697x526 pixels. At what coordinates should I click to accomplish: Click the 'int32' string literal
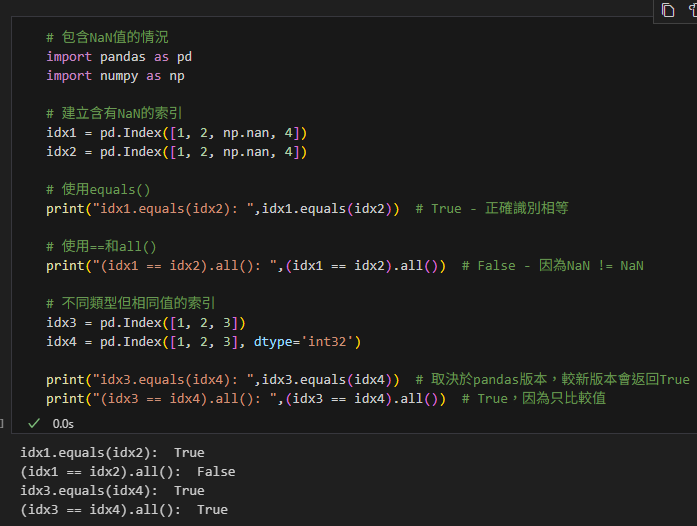[x=328, y=342]
